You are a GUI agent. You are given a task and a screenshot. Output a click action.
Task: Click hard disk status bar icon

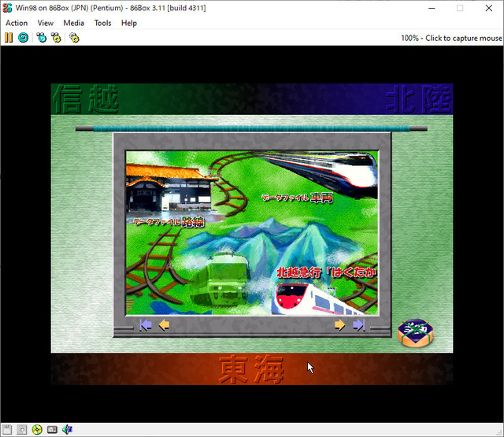point(52,429)
